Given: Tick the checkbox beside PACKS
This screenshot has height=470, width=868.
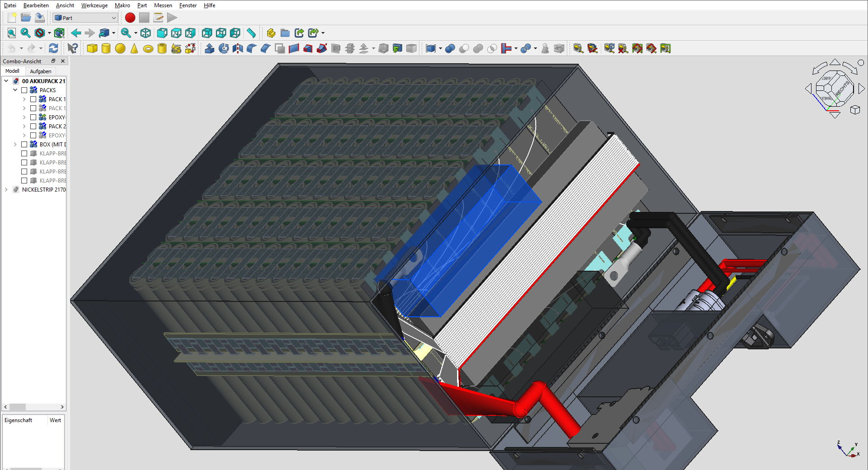Looking at the screenshot, I should 24,90.
